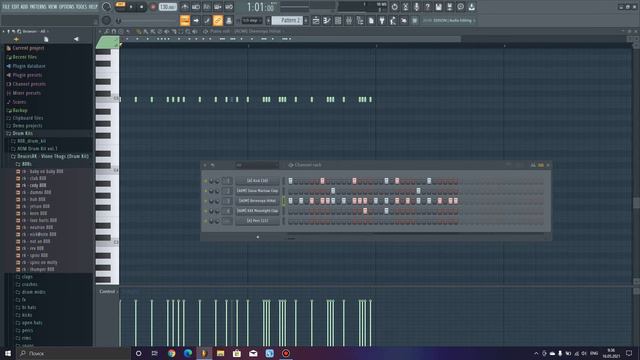Select the 'rk - cody 808' sample
The height and width of the screenshot is (360, 640).
pos(33,185)
